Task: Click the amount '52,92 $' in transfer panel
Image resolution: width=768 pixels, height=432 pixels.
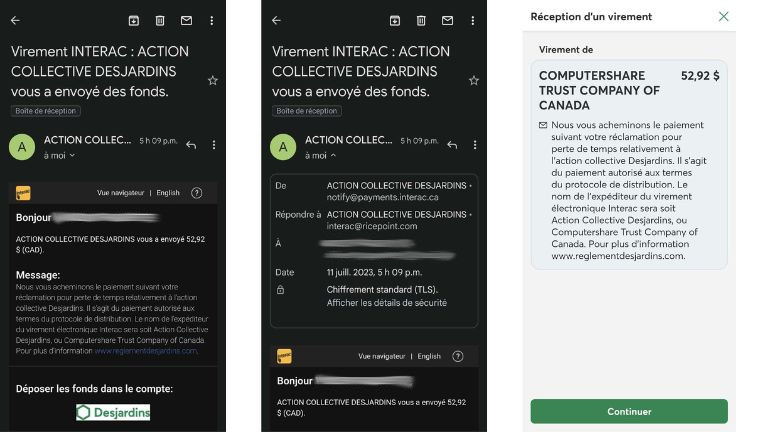Action: pos(700,76)
